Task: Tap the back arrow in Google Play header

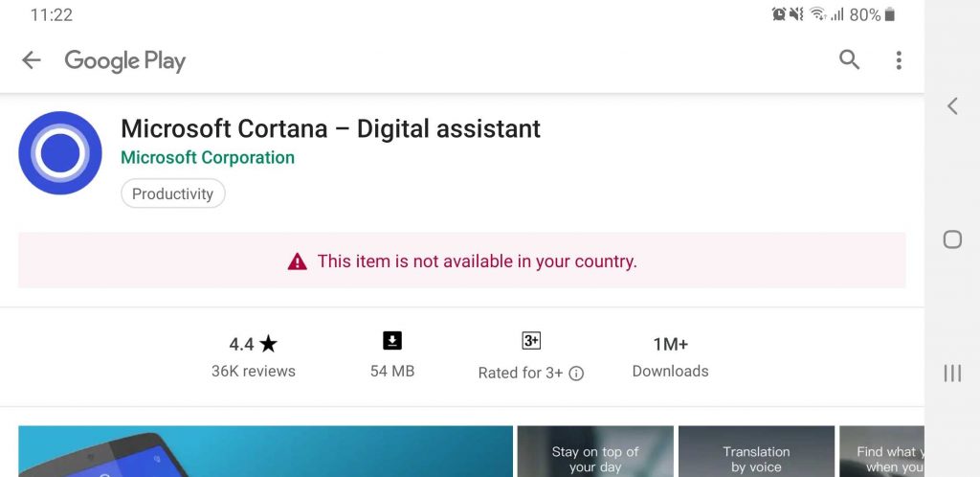Action: tap(32, 60)
